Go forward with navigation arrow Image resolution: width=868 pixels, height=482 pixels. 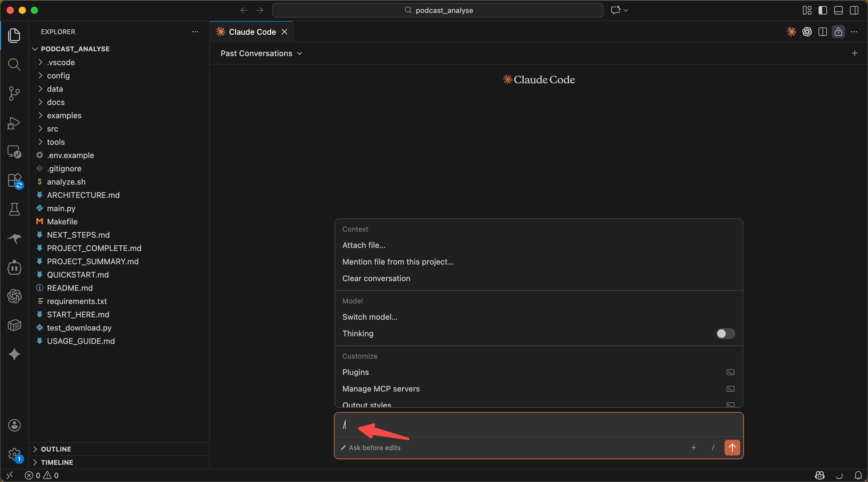(259, 10)
